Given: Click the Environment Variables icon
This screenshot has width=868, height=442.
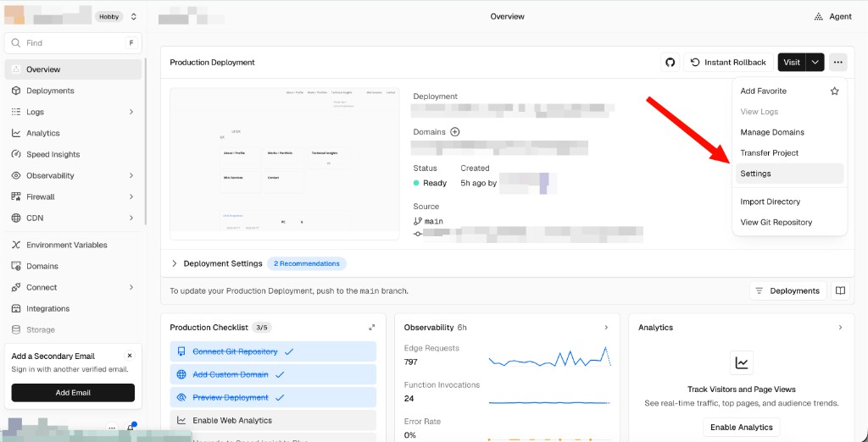Looking at the screenshot, I should [x=16, y=245].
